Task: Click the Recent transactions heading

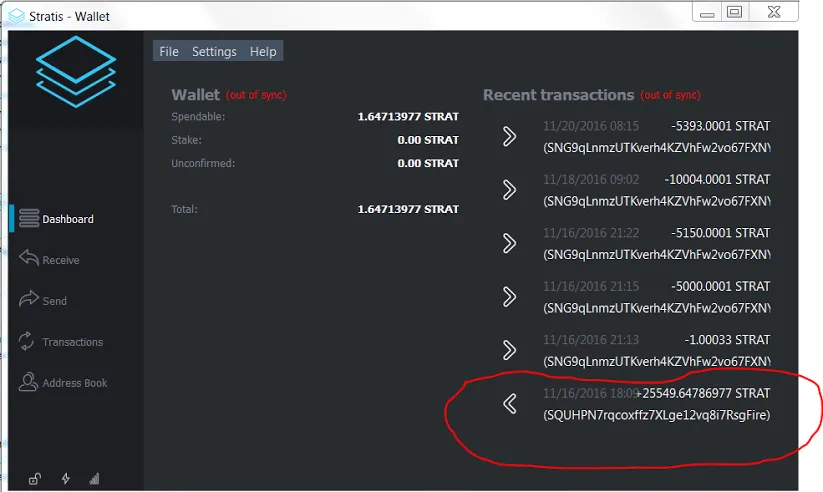Action: click(x=558, y=95)
